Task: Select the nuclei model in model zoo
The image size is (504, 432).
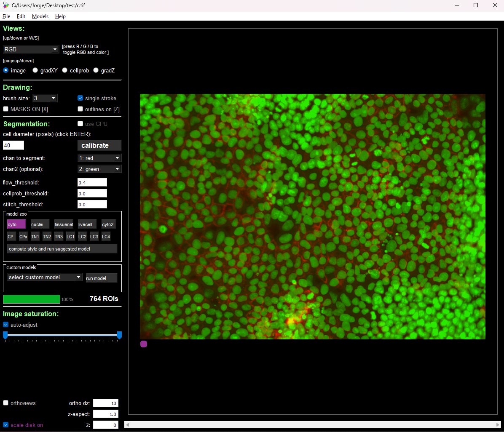Action: click(39, 224)
